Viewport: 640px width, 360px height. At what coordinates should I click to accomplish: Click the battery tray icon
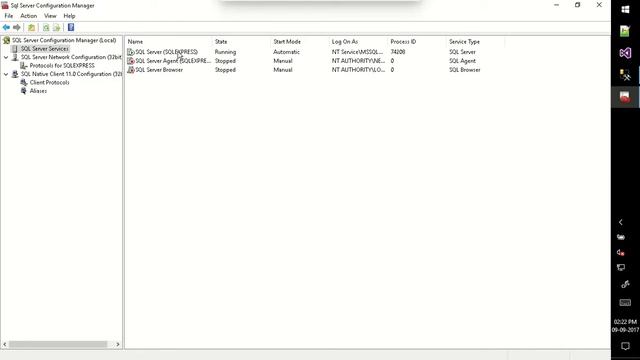pyautogui.click(x=621, y=237)
